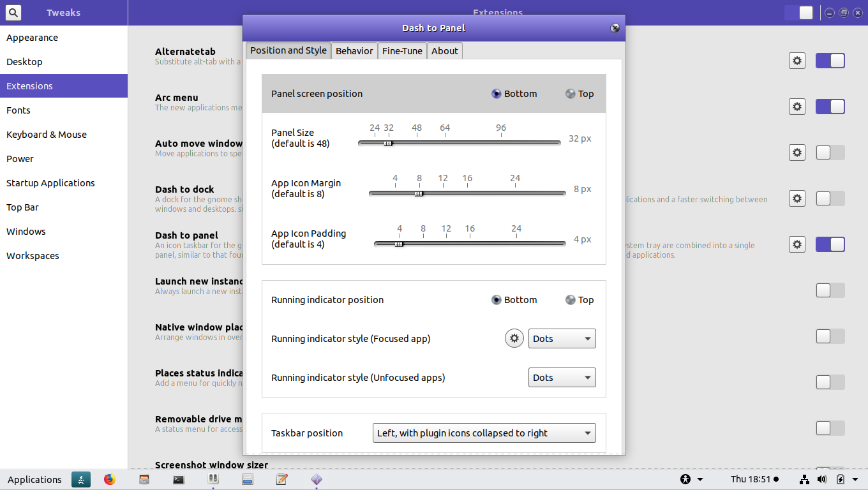The image size is (868, 490).
Task: Toggle global Extensions switch in header bar
Action: pos(799,13)
